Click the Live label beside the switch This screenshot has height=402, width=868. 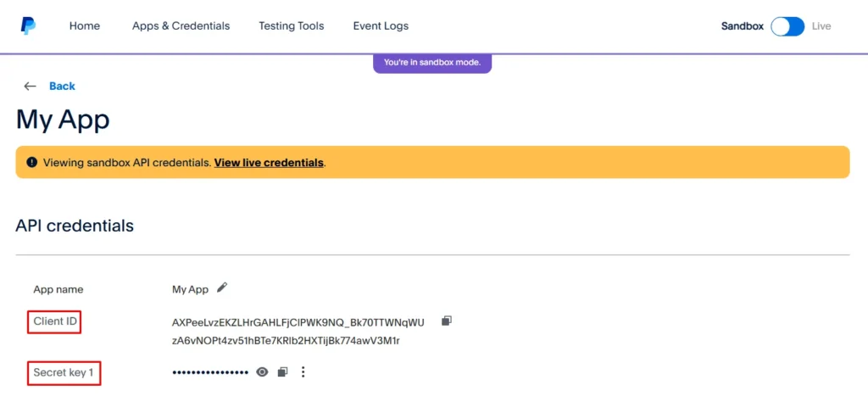(821, 26)
